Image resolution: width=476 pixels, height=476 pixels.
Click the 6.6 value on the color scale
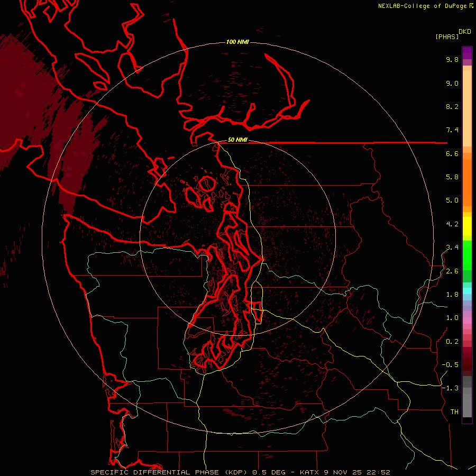452,153
